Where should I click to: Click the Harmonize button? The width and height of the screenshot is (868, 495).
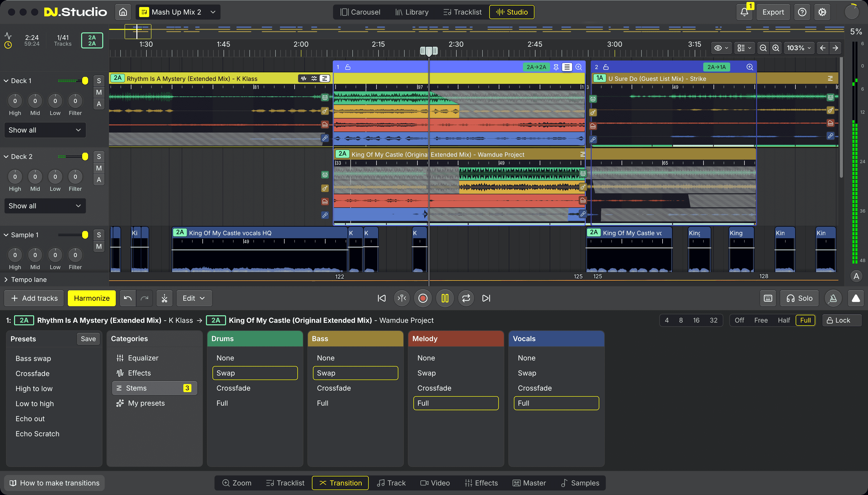[x=91, y=298]
